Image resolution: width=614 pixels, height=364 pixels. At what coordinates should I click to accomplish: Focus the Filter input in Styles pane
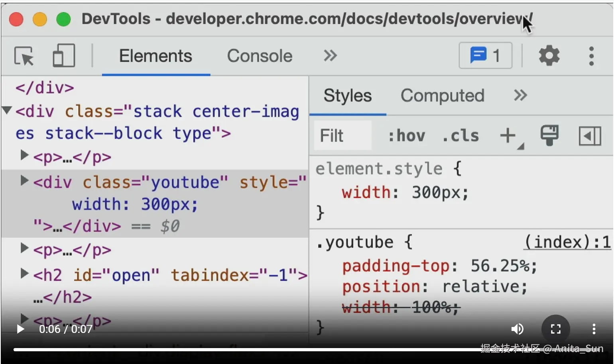click(x=342, y=135)
